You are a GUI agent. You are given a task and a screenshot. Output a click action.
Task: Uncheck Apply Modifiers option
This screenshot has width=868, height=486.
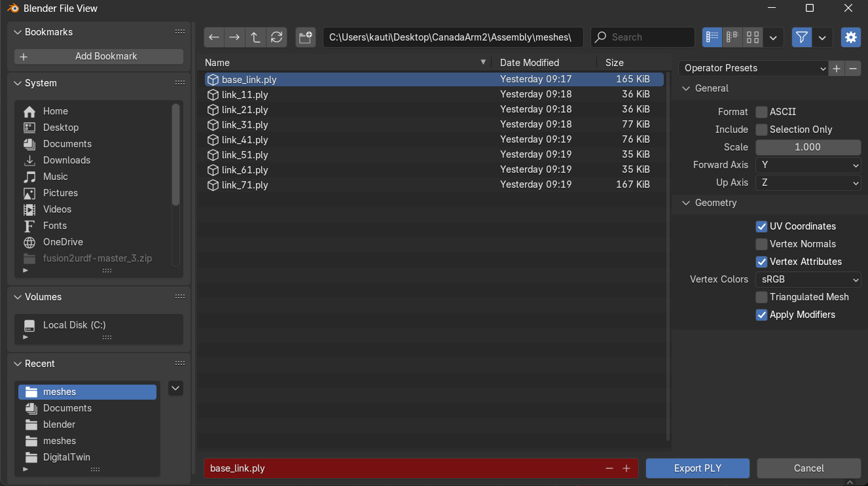761,315
